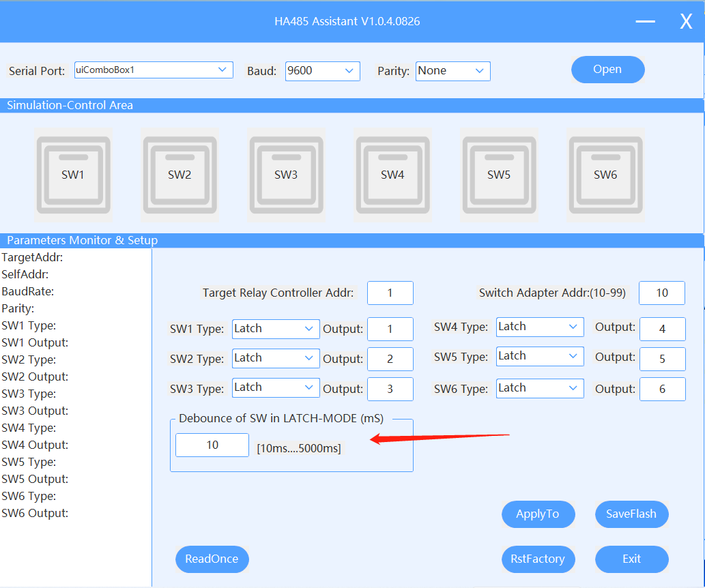Click the Debounce time input field

click(x=212, y=445)
